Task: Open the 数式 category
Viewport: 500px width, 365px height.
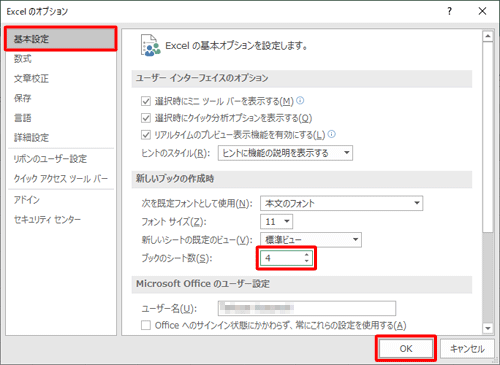Action: (23, 59)
